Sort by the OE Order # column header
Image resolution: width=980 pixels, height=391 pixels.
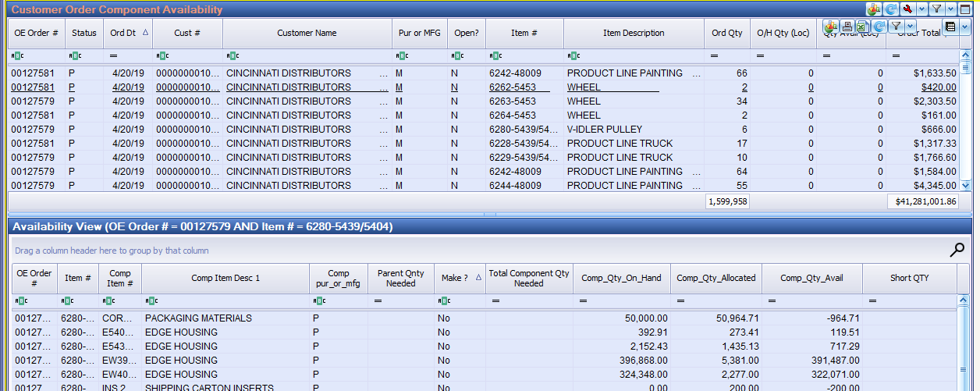pyautogui.click(x=37, y=34)
